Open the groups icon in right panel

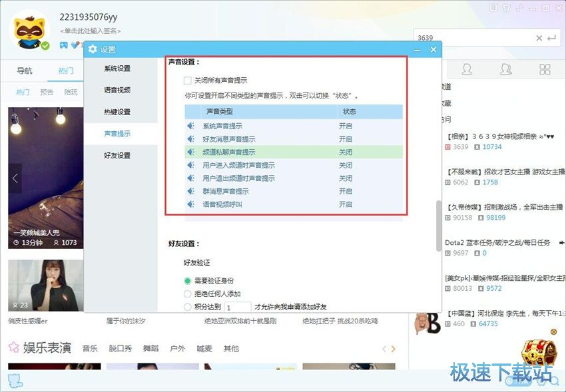[505, 69]
